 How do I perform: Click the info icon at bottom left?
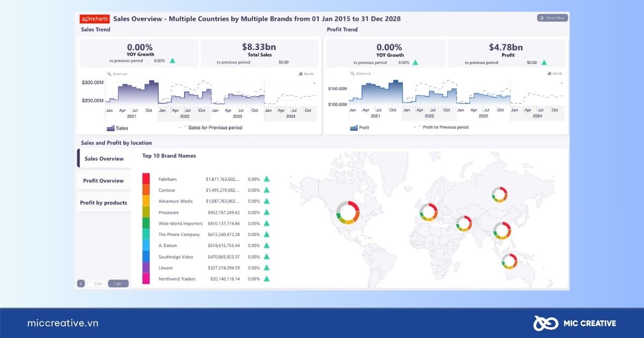click(81, 283)
